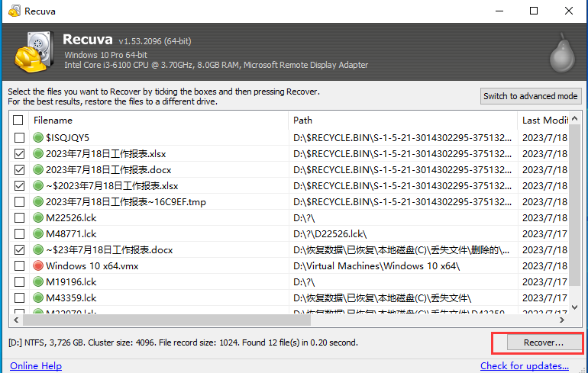The height and width of the screenshot is (373, 588).
Task: Sort by the Path column header
Action: point(403,121)
